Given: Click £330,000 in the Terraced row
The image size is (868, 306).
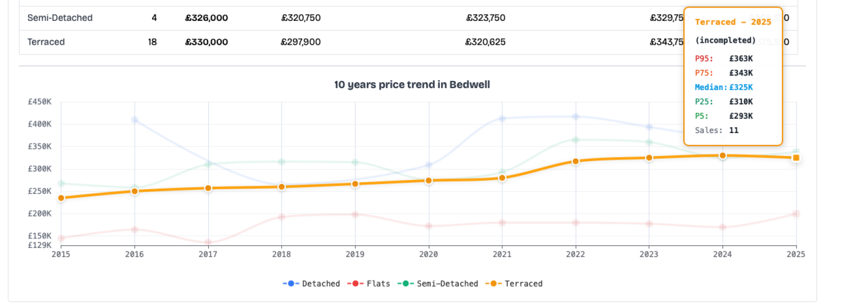Looking at the screenshot, I should 206,42.
